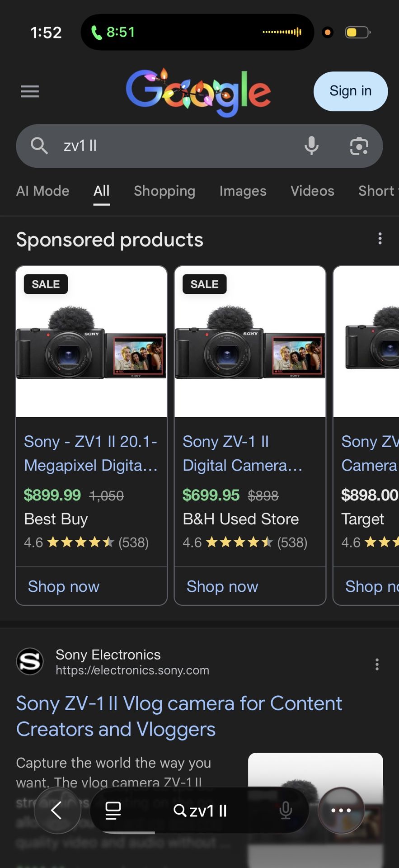Tap Shop now for Best Buy listing
This screenshot has width=399, height=868.
(64, 586)
